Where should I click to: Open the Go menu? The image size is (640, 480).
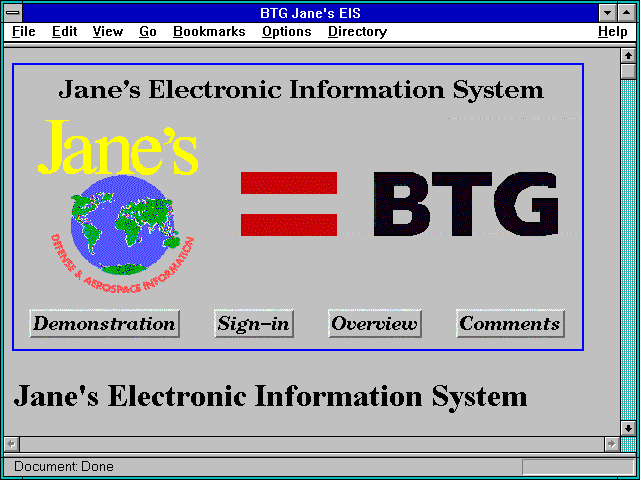pyautogui.click(x=148, y=31)
